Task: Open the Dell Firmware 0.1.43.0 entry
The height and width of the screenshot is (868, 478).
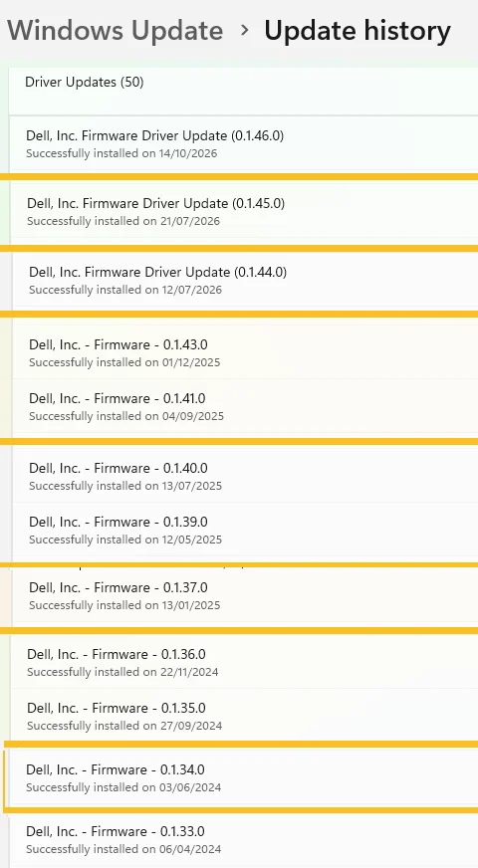Action: click(244, 352)
